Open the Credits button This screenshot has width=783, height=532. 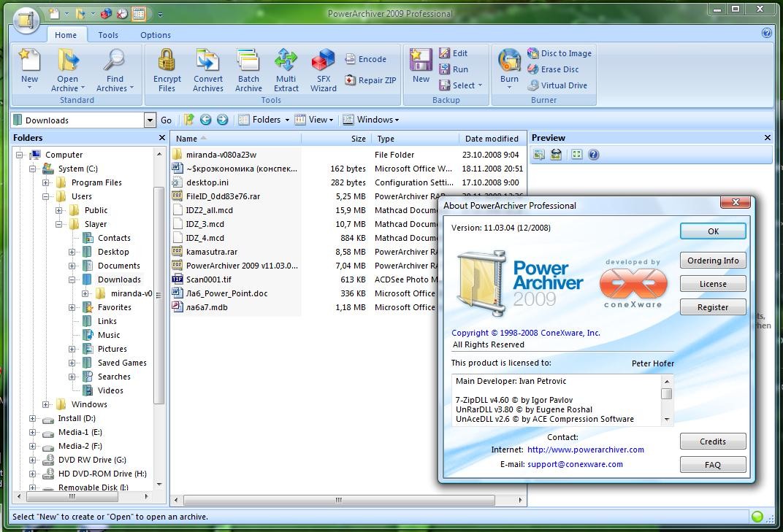[x=713, y=442]
